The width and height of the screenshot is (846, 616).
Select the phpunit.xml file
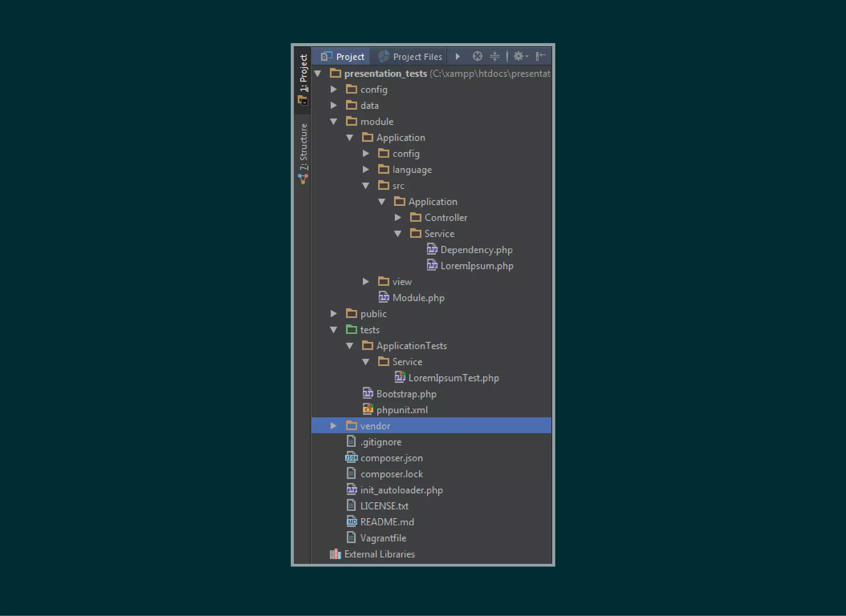[402, 410]
